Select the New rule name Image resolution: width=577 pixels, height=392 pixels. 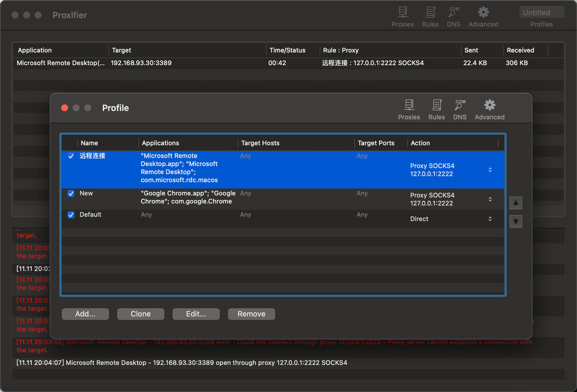[86, 193]
